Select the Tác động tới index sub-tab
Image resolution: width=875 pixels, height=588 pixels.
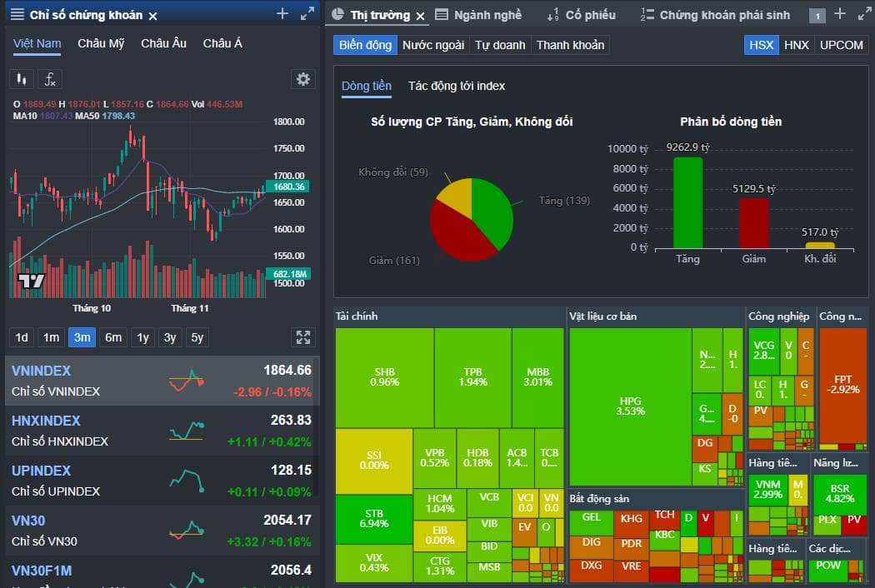pos(457,86)
